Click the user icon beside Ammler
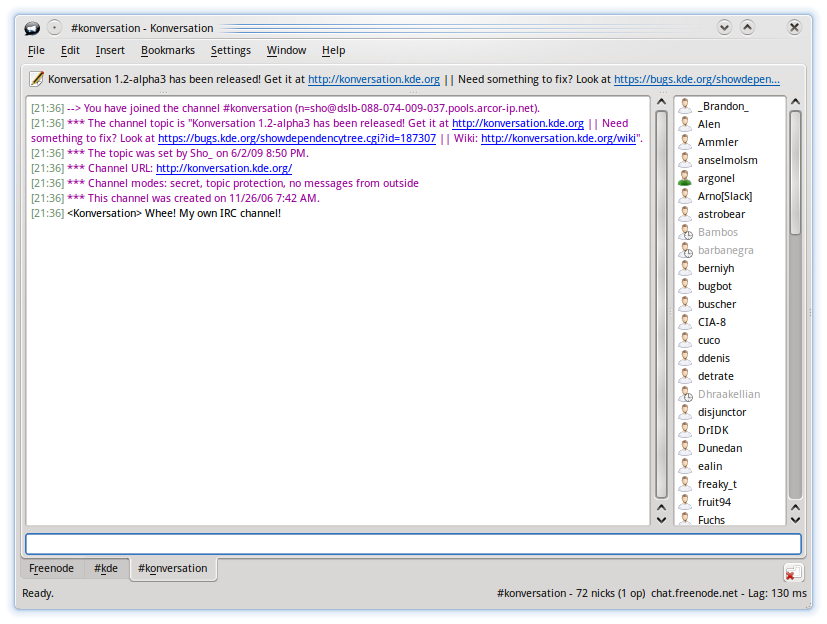 (x=685, y=142)
